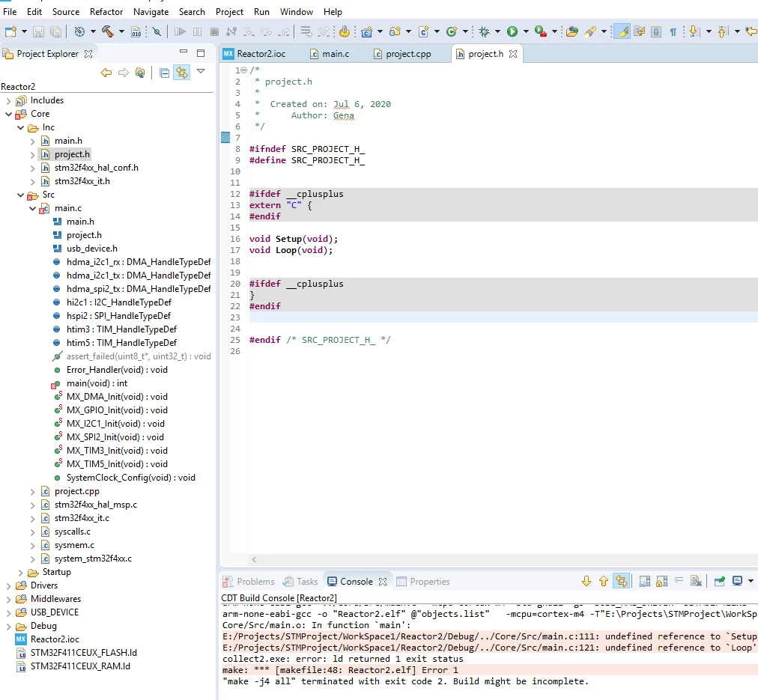Click the Debug bug icon in toolbar
Image resolution: width=758 pixels, height=700 pixels.
pos(484,32)
